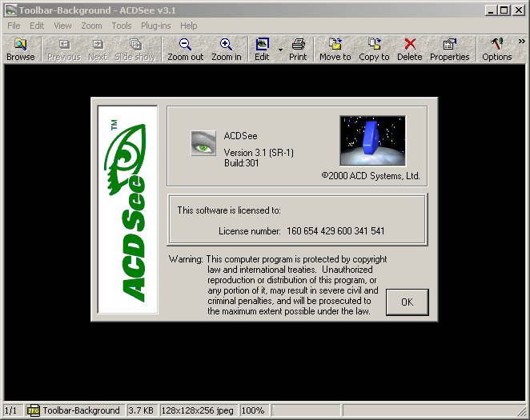Click the 100% zoom level in status bar
This screenshot has width=530, height=420.
[x=253, y=410]
